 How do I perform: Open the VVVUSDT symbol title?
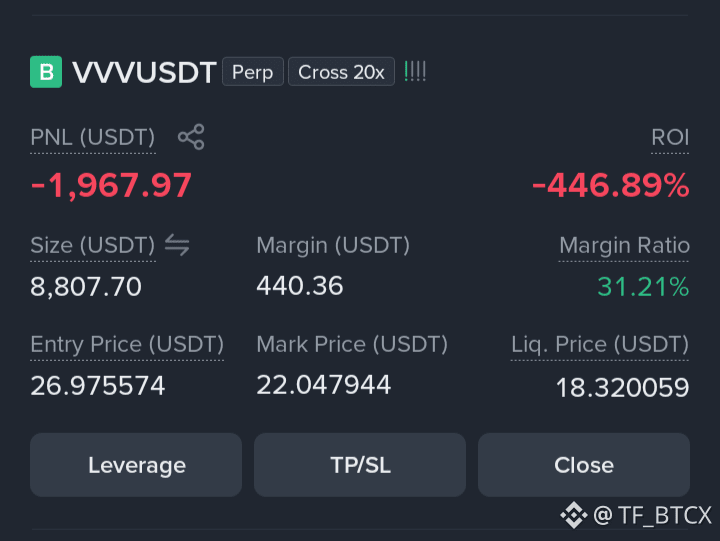coord(144,73)
